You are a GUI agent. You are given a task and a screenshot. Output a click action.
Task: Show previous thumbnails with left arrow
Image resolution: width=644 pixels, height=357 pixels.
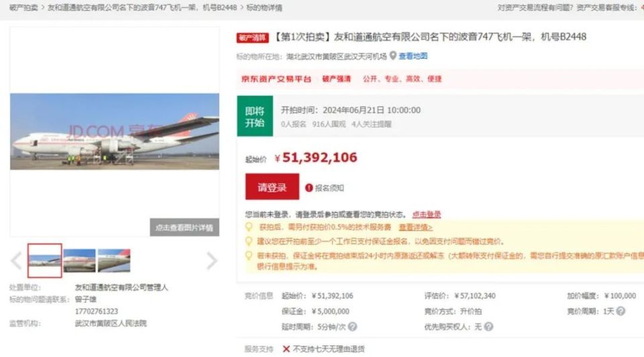(x=16, y=260)
